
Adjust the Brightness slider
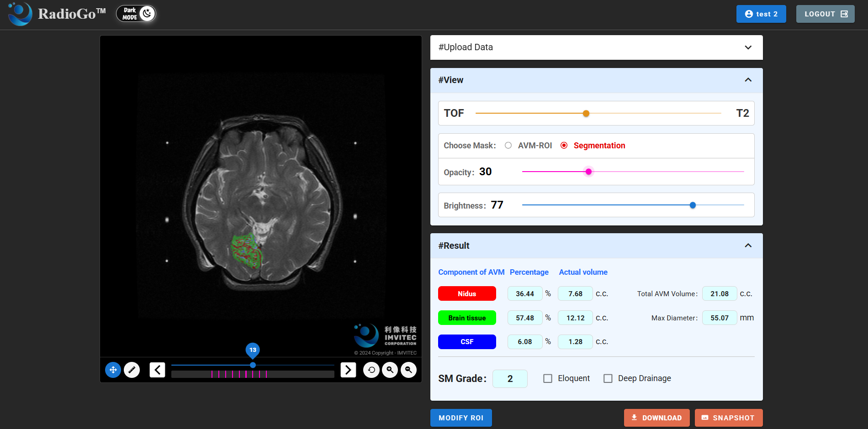click(633, 205)
